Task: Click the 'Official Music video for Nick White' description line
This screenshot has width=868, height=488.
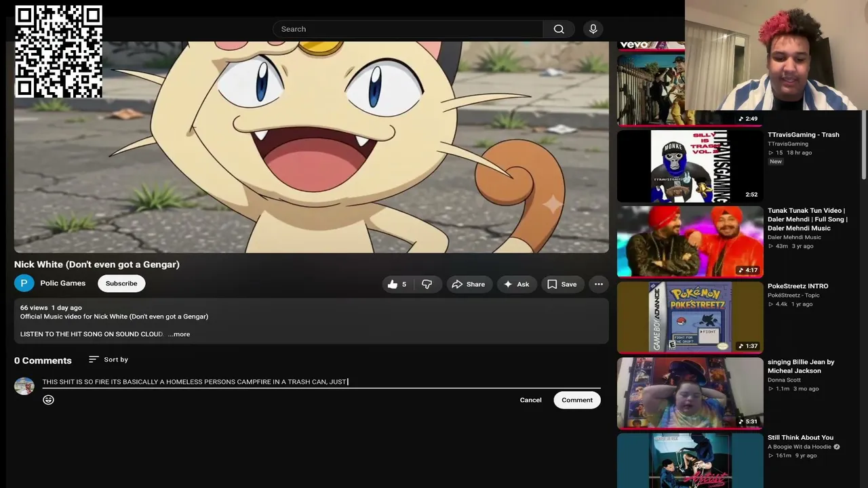Action: click(x=114, y=317)
